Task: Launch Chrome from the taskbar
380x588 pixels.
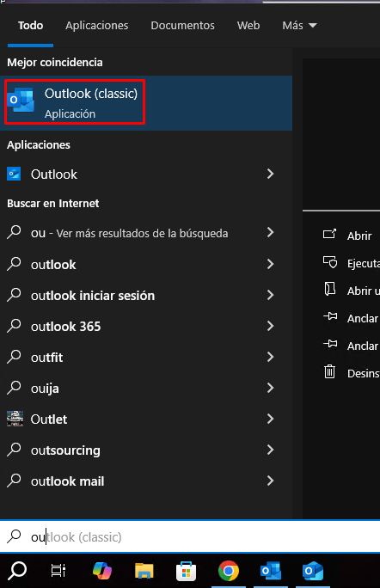Action: [x=229, y=571]
